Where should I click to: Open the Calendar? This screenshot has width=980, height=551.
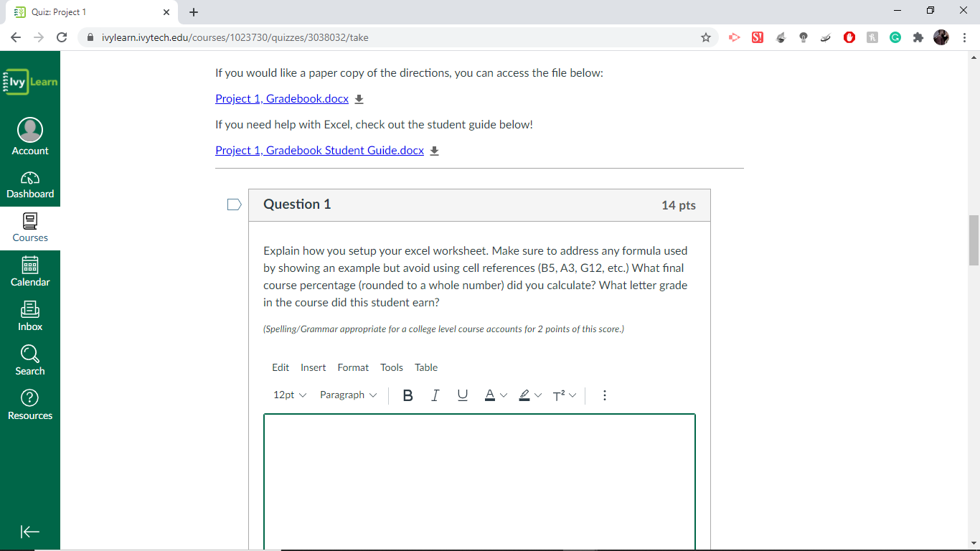30,272
